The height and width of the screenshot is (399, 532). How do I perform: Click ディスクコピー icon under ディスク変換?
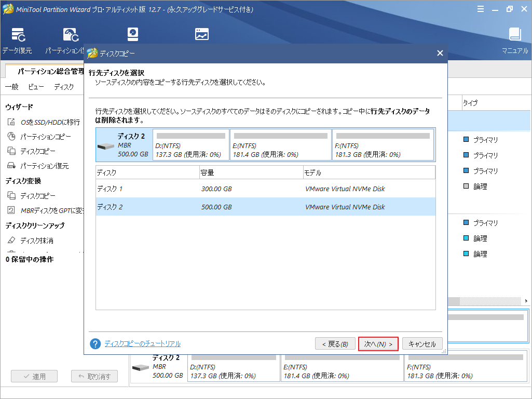coord(11,195)
